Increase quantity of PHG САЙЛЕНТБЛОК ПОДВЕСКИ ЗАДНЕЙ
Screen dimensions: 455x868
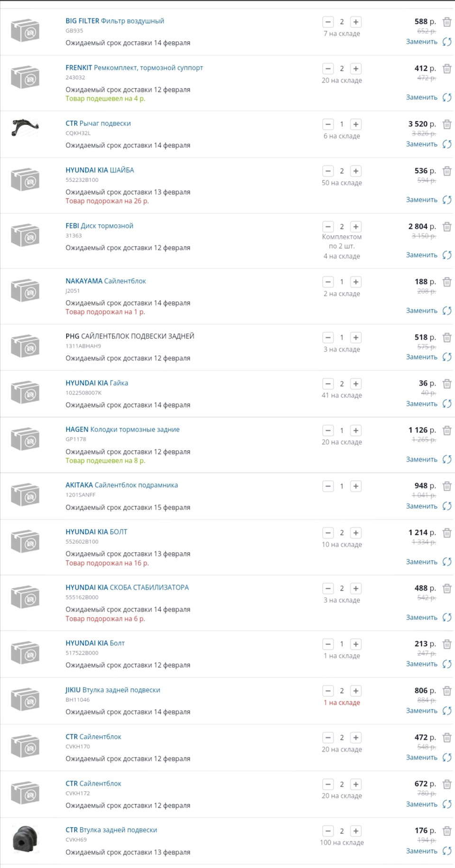click(355, 338)
